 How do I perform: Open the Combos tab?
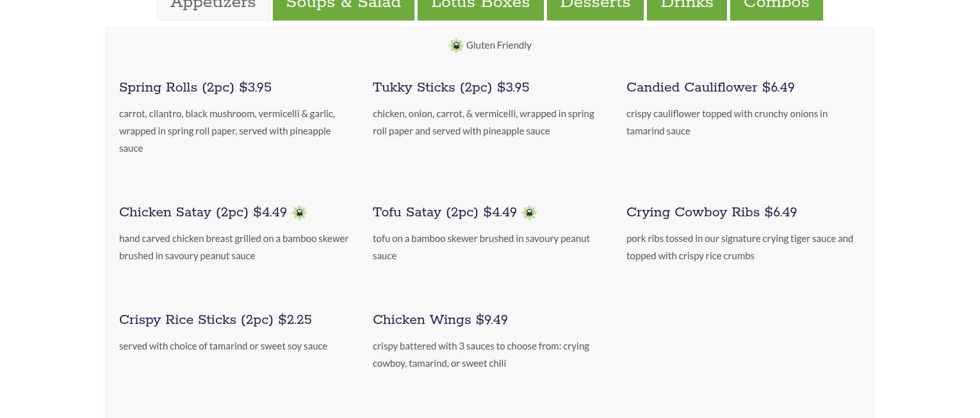776,6
